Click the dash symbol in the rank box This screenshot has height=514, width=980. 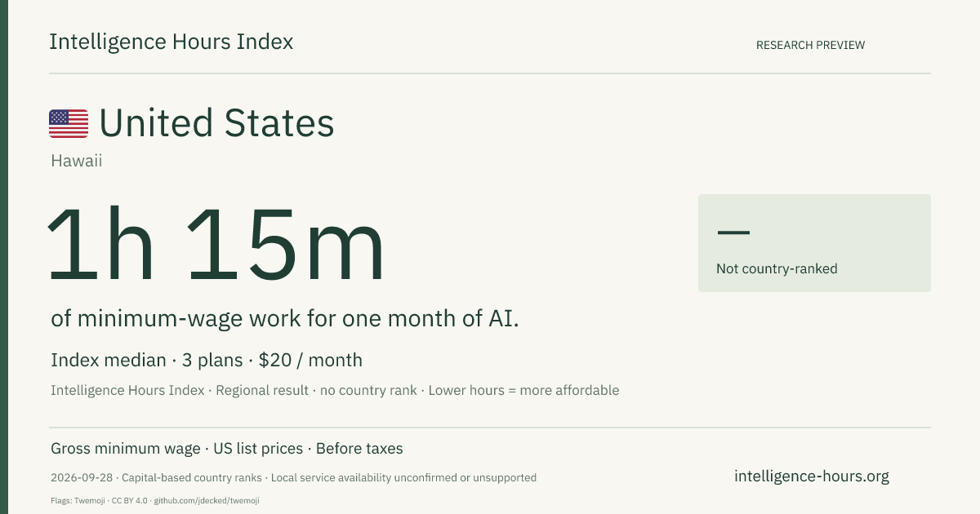coord(733,233)
